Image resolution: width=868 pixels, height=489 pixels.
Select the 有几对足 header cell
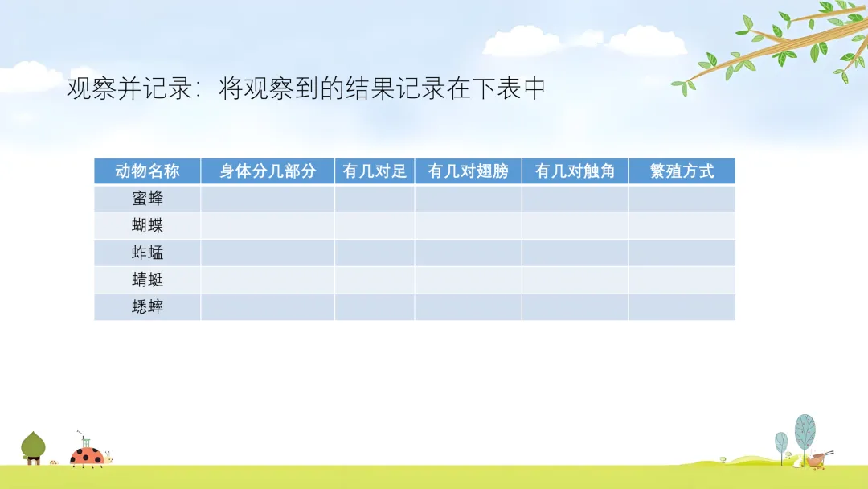pos(375,171)
